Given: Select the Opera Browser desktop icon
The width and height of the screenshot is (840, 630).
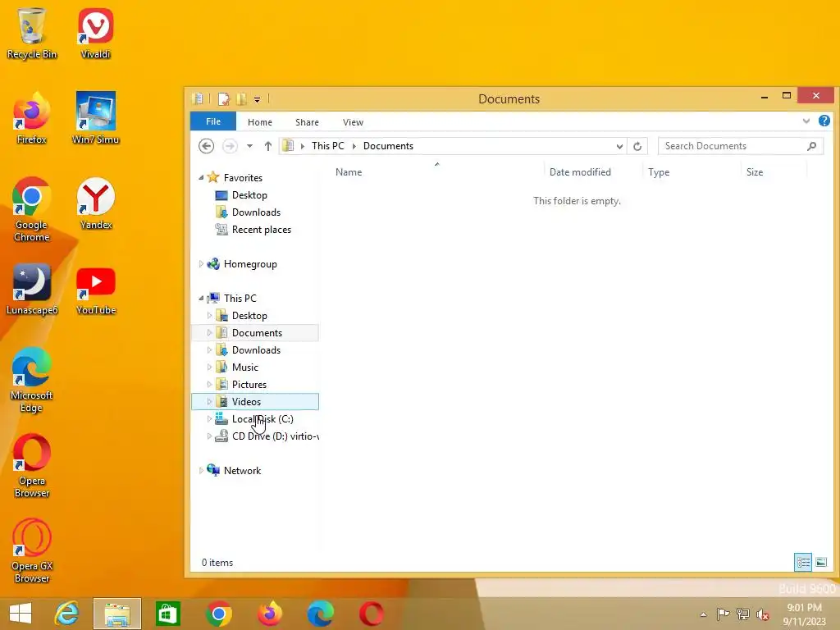Looking at the screenshot, I should click(x=32, y=466).
